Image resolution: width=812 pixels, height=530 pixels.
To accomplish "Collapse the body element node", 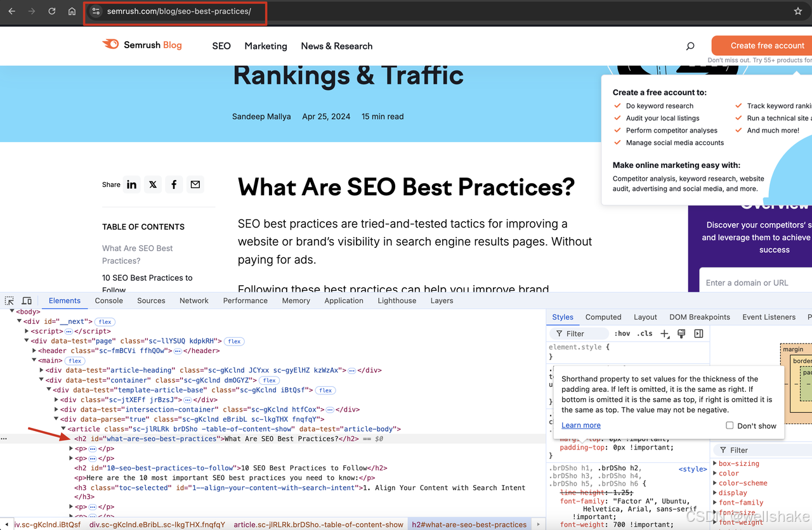I will pos(12,312).
